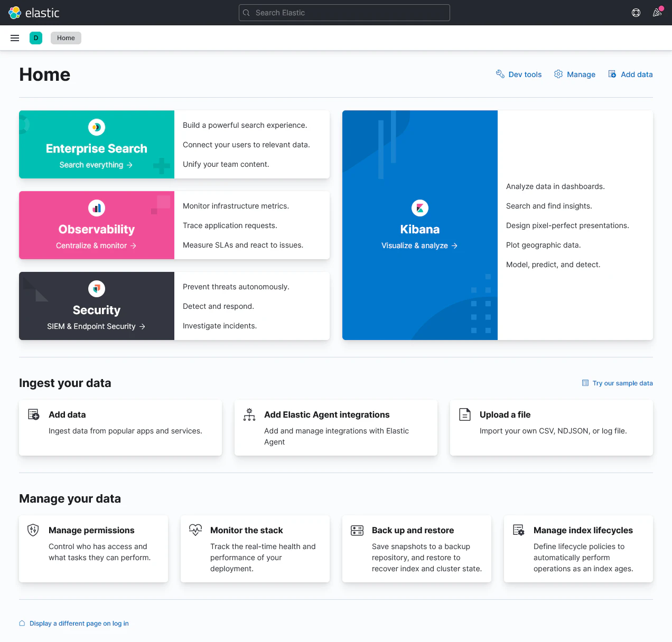672x642 pixels.
Task: Open Back up and restore card title
Action: pyautogui.click(x=413, y=530)
